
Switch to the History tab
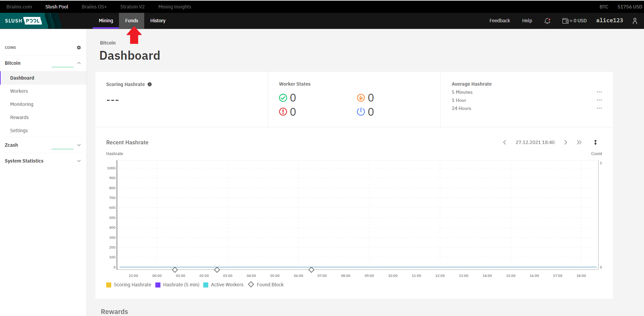[x=158, y=21]
